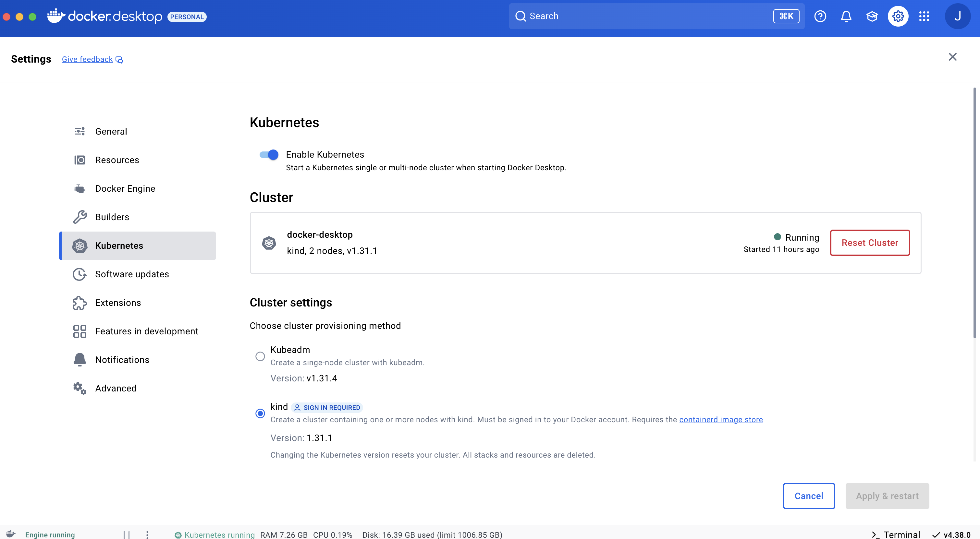Toggle Enable Kubernetes switch
Screen dimensions: 980x539
(x=269, y=155)
